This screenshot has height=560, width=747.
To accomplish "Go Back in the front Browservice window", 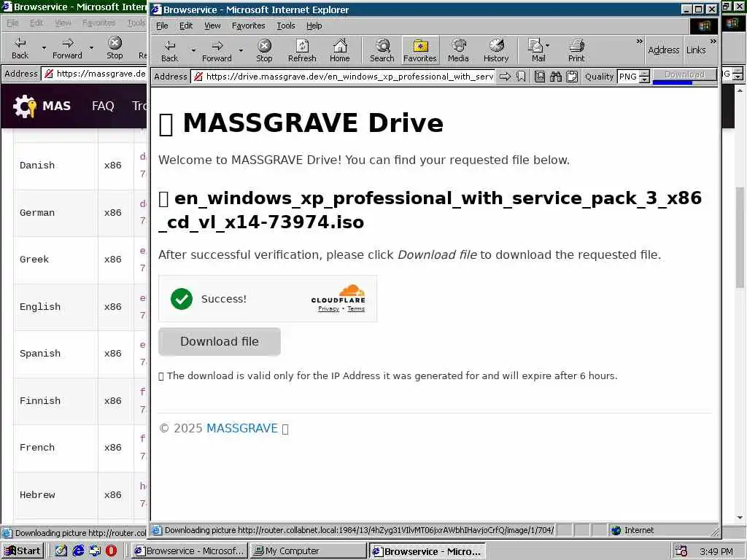I will pos(169,51).
